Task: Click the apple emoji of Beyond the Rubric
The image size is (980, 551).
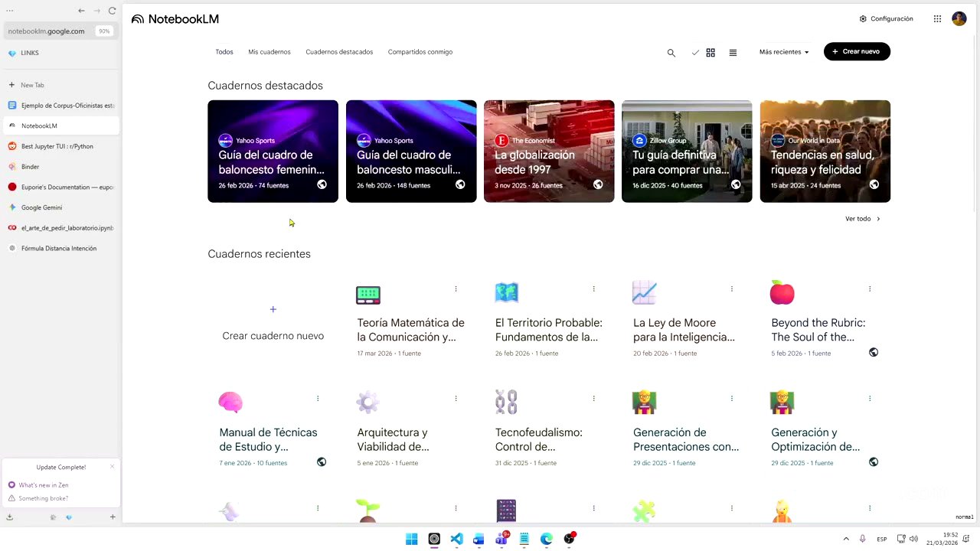Action: click(782, 292)
